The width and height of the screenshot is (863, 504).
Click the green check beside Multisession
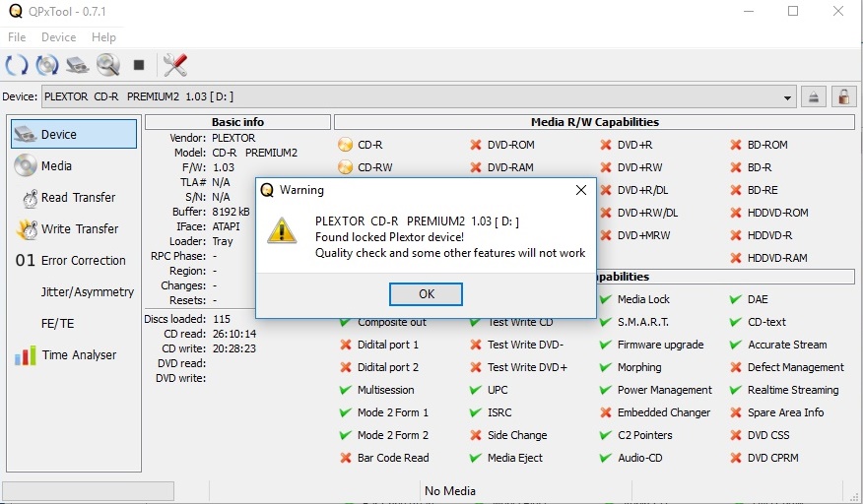tap(345, 390)
